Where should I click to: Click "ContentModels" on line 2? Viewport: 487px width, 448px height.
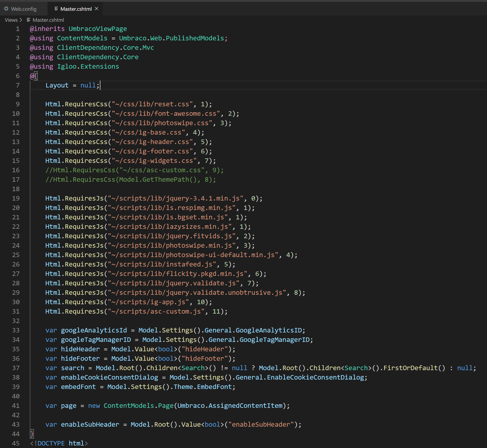(82, 38)
